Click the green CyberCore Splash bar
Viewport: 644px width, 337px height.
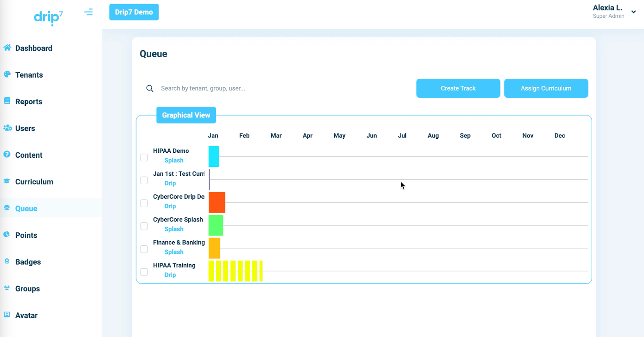point(216,225)
